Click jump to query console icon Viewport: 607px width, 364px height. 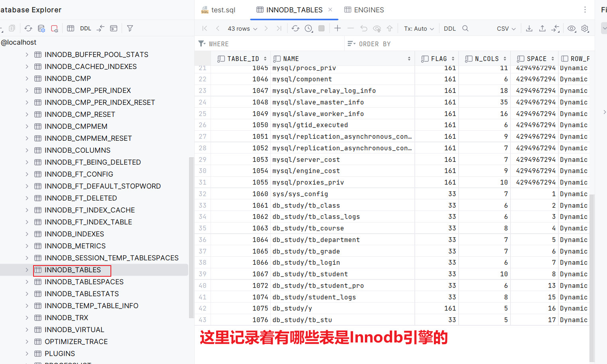[114, 28]
